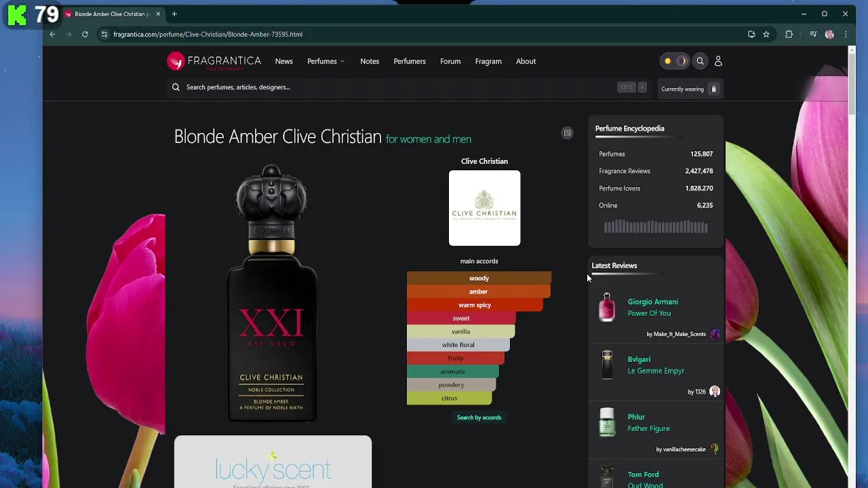The height and width of the screenshot is (488, 868).
Task: Select the white floral accord bar
Action: [x=458, y=344]
